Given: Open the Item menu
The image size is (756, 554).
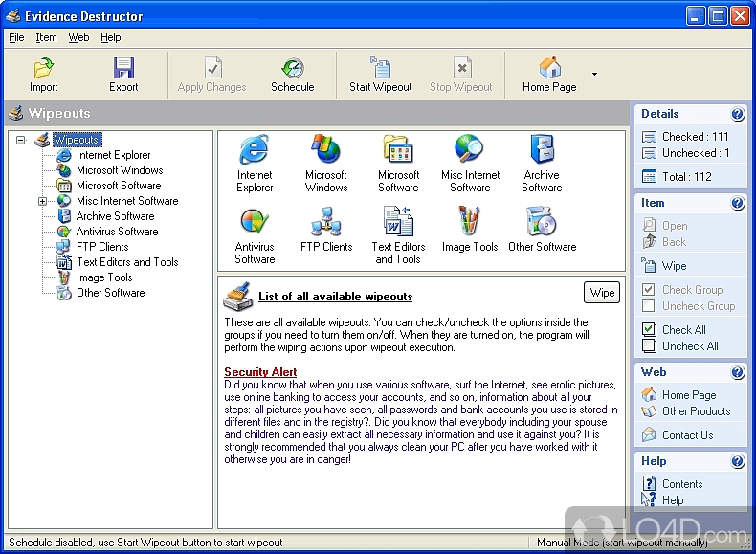Looking at the screenshot, I should (46, 37).
